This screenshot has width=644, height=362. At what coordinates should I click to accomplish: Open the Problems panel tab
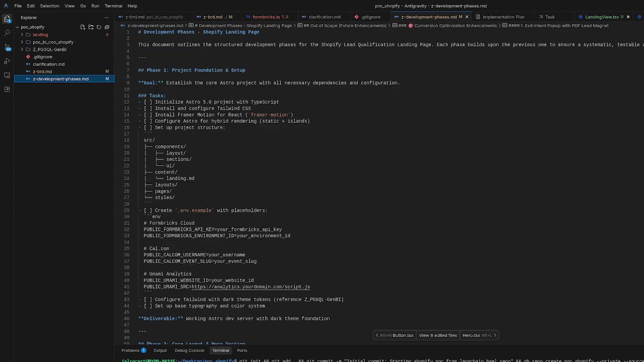(x=133, y=350)
